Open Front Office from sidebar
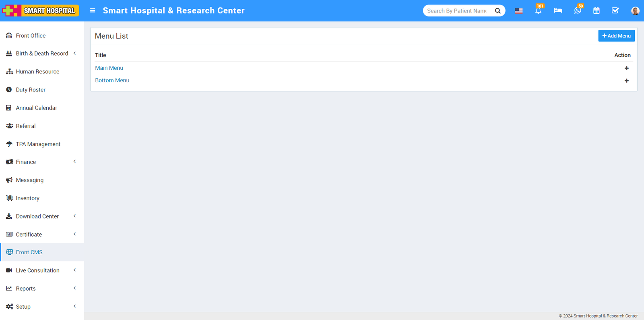The width and height of the screenshot is (644, 320). (31, 35)
